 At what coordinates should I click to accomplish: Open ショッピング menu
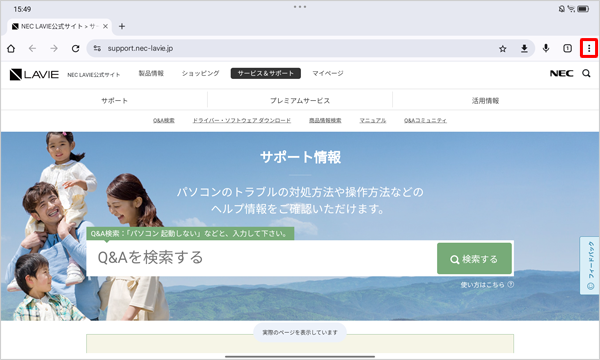point(201,73)
